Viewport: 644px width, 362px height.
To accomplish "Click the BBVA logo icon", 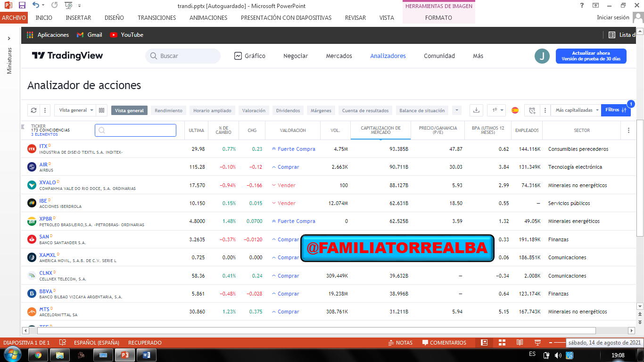I will pos(32,294).
